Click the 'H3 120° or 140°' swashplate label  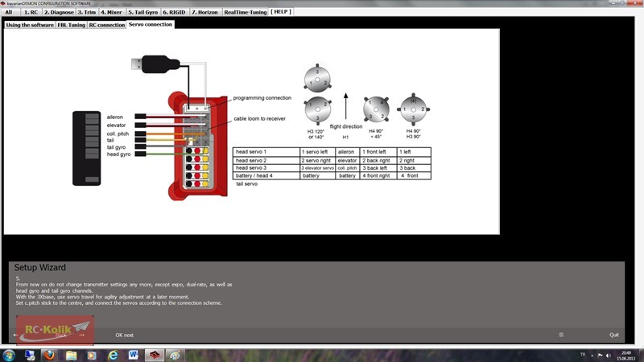316,134
